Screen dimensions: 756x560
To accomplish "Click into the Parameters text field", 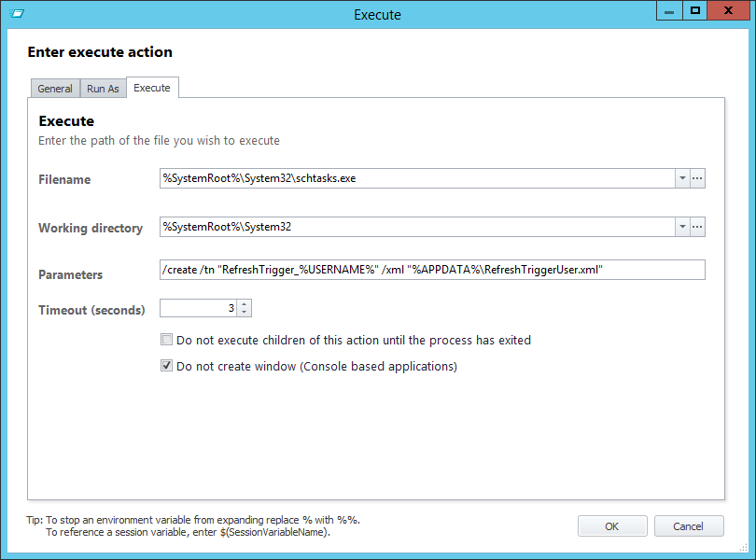I will coord(432,270).
